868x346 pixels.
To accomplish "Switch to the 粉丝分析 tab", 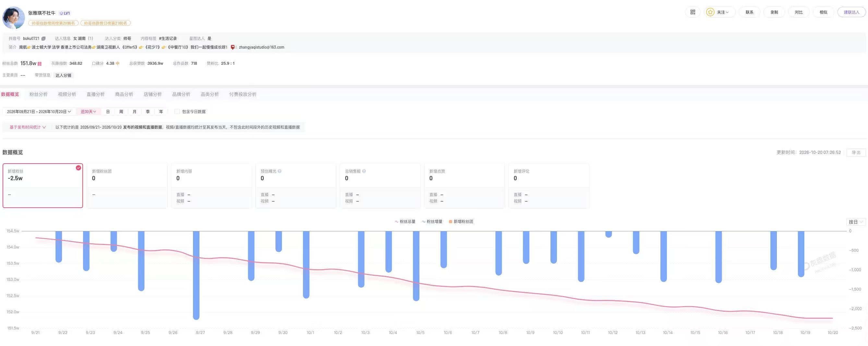I will pyautogui.click(x=38, y=95).
